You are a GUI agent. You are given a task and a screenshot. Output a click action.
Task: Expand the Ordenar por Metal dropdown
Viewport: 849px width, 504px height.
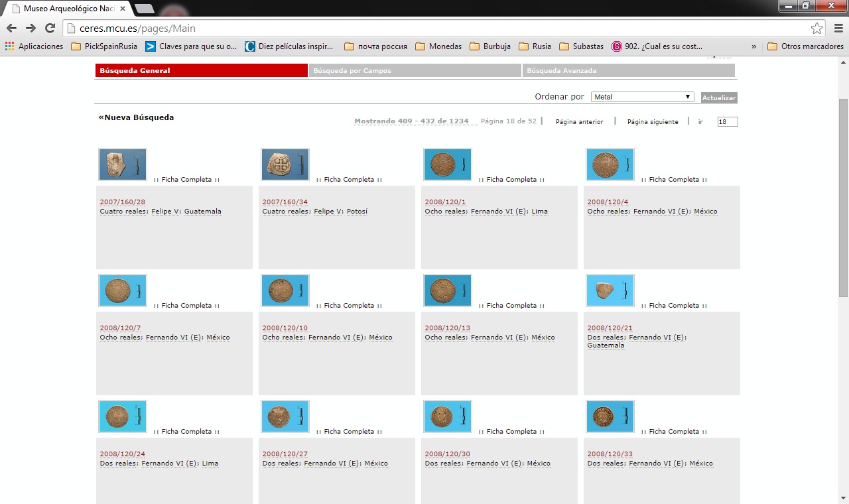pos(642,97)
